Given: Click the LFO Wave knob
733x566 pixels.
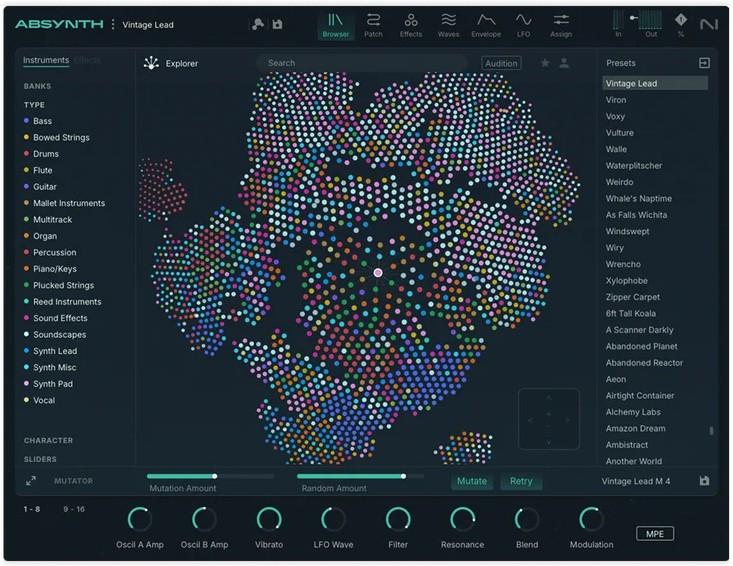Looking at the screenshot, I should 333,519.
